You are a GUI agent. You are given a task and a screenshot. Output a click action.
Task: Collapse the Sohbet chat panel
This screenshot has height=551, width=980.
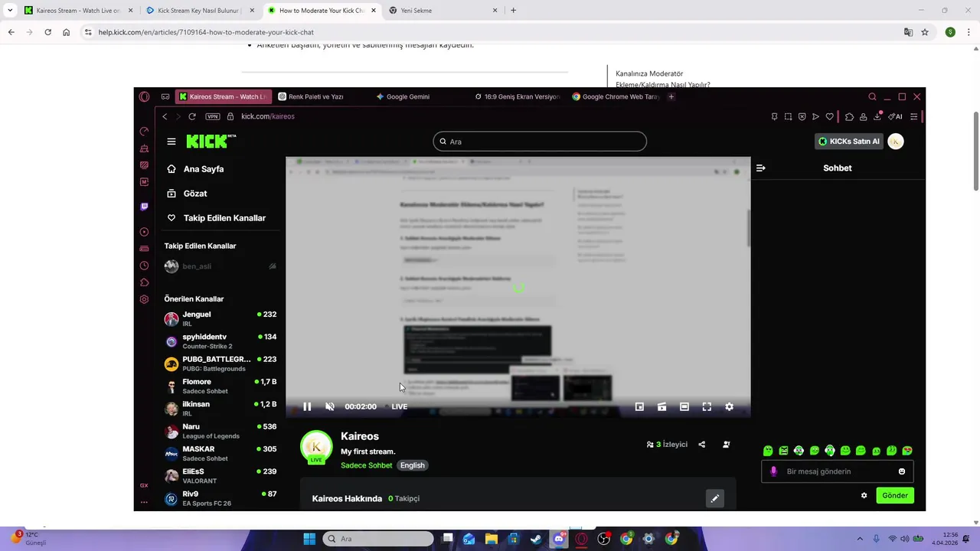760,168
